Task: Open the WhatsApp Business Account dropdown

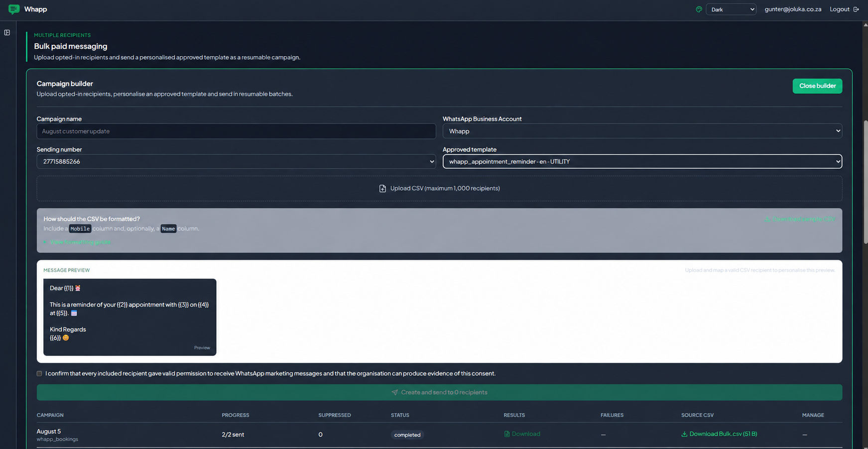Action: (x=642, y=131)
